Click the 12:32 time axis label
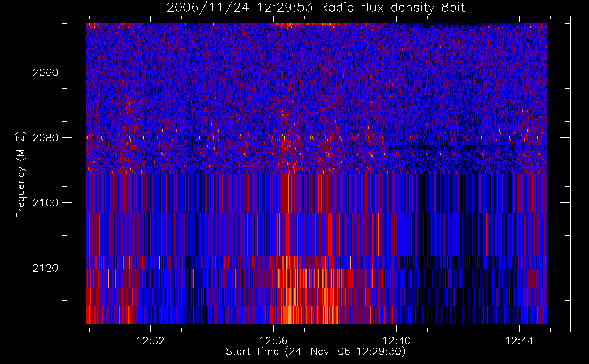This screenshot has width=589, height=364. (150, 341)
